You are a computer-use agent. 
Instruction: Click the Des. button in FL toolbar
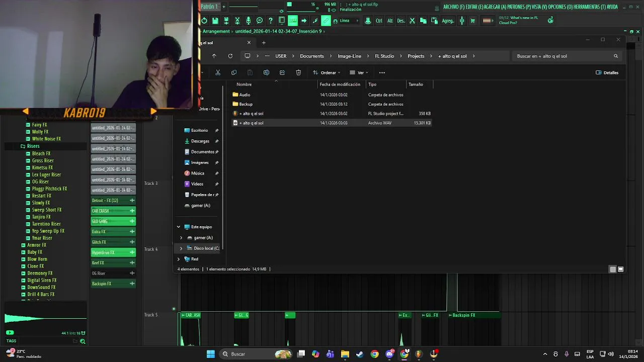401,21
